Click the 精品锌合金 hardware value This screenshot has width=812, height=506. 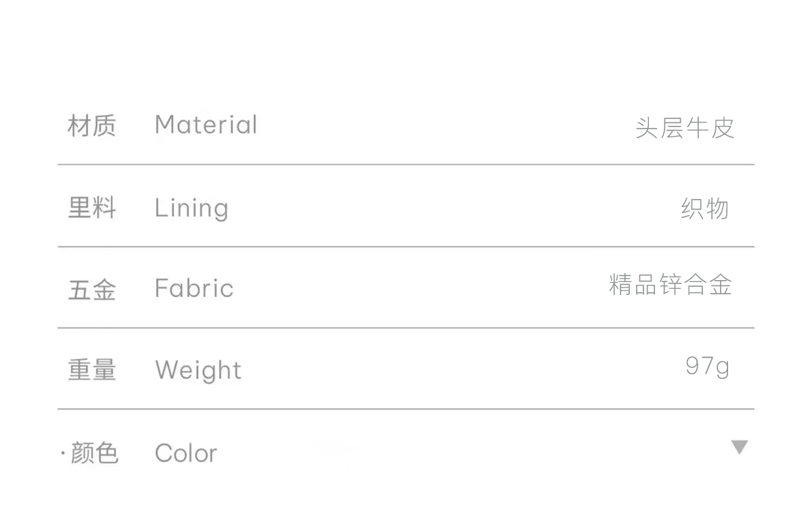point(670,285)
